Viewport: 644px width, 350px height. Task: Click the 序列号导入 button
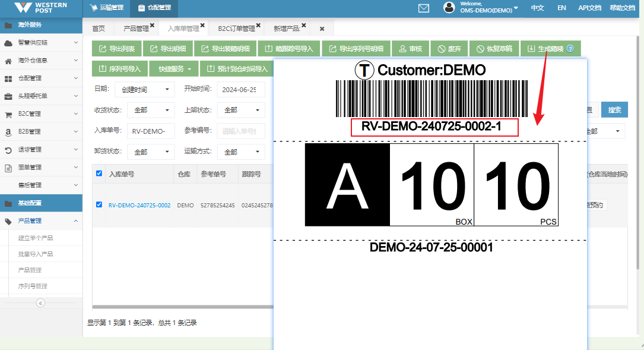point(119,69)
